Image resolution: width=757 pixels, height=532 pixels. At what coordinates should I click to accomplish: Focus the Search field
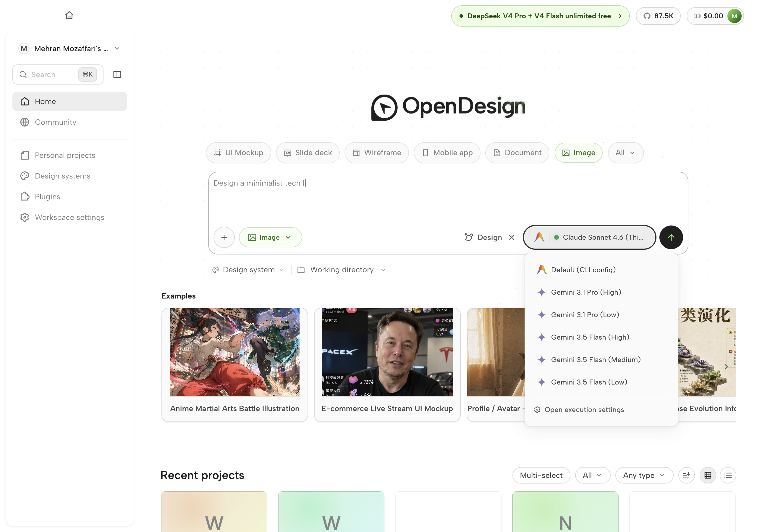click(58, 74)
